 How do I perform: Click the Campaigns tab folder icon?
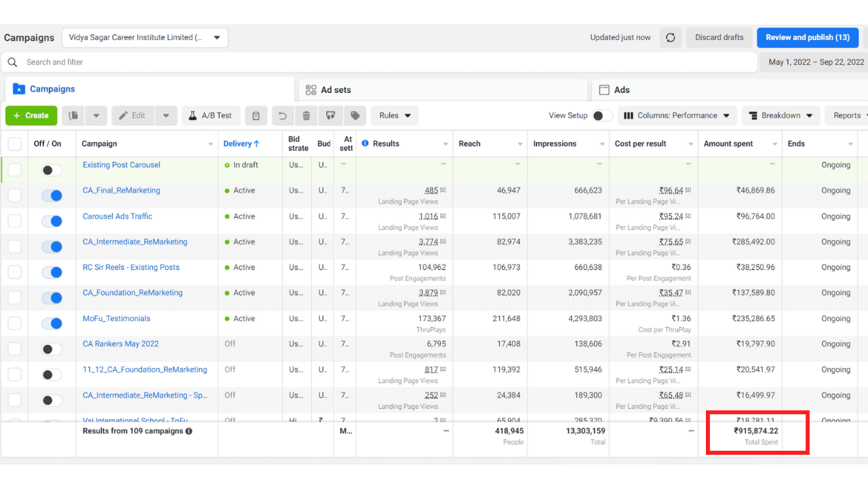click(19, 89)
